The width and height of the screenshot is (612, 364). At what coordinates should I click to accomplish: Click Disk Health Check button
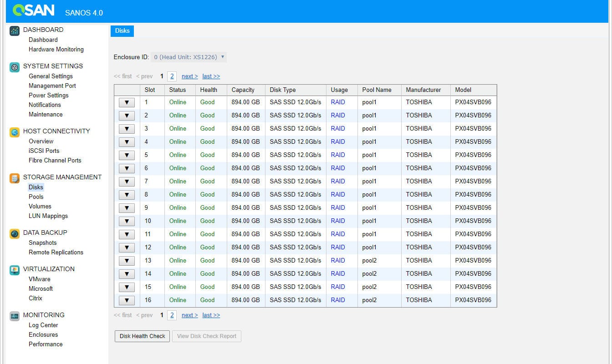(x=143, y=336)
